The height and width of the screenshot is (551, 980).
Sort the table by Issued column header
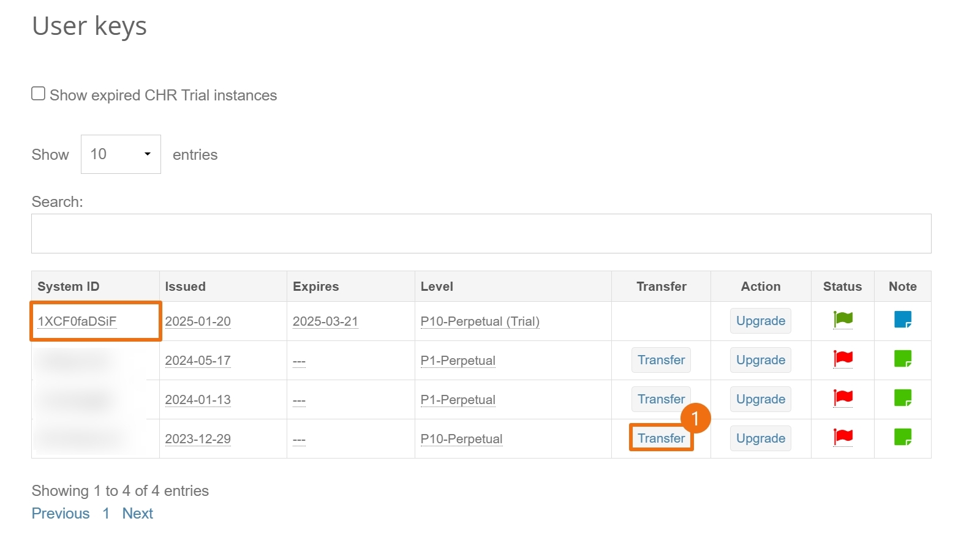[x=185, y=287]
